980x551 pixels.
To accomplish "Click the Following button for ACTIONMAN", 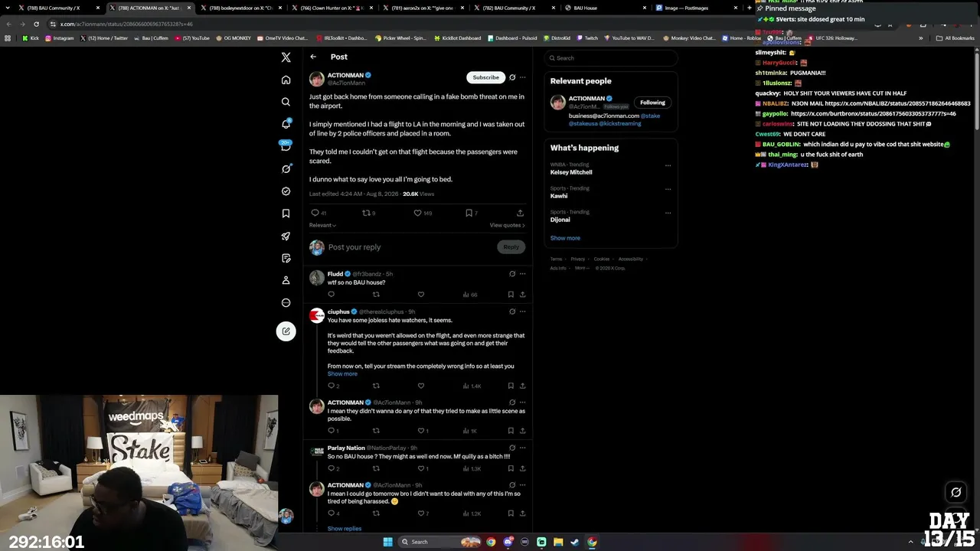I will pos(652,103).
